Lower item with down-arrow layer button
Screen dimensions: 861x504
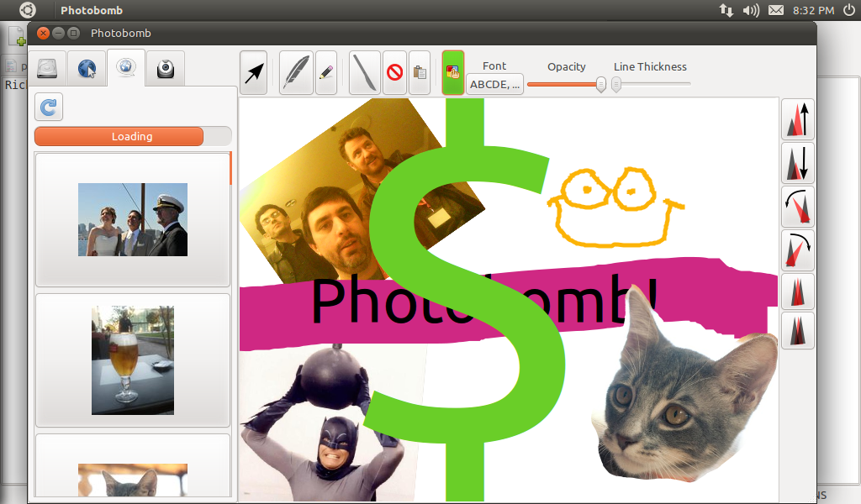tap(798, 163)
